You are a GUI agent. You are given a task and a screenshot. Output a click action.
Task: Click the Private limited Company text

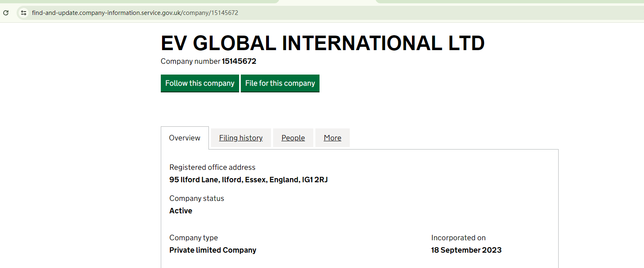tap(213, 250)
